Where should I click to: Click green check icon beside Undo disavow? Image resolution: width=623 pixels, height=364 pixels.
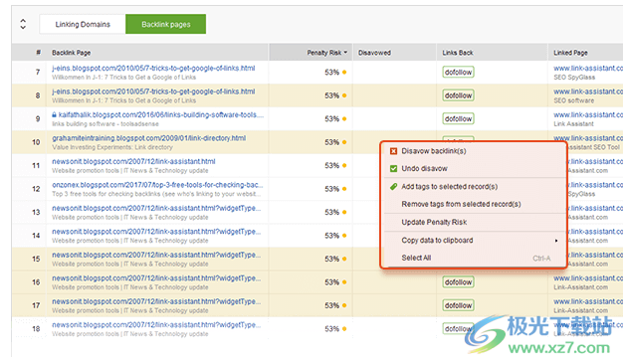pos(393,169)
